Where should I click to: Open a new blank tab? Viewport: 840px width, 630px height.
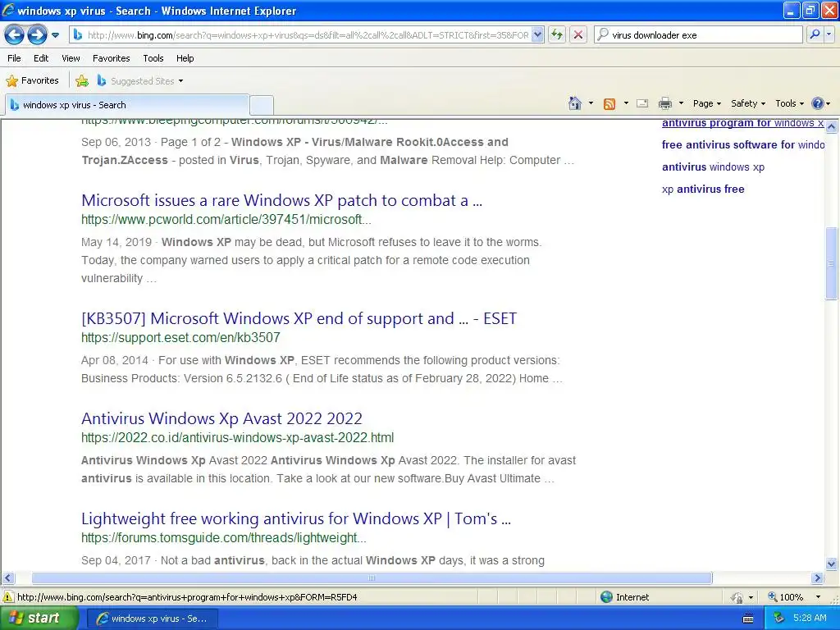(262, 105)
